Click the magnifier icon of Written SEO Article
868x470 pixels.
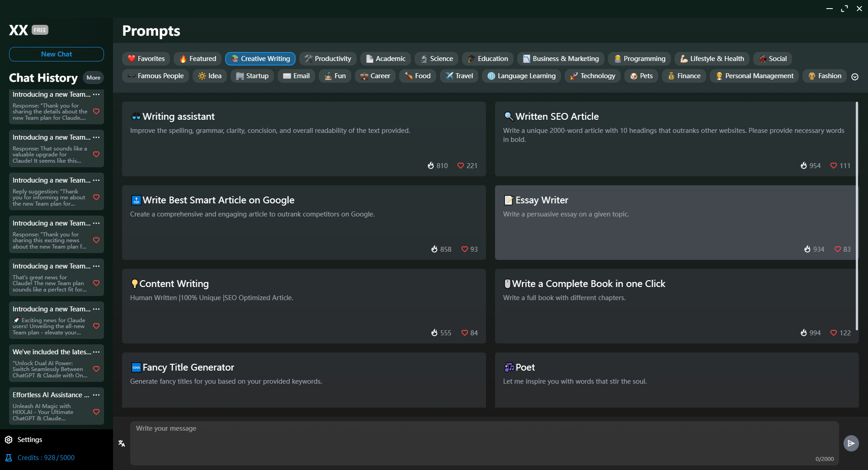click(509, 117)
